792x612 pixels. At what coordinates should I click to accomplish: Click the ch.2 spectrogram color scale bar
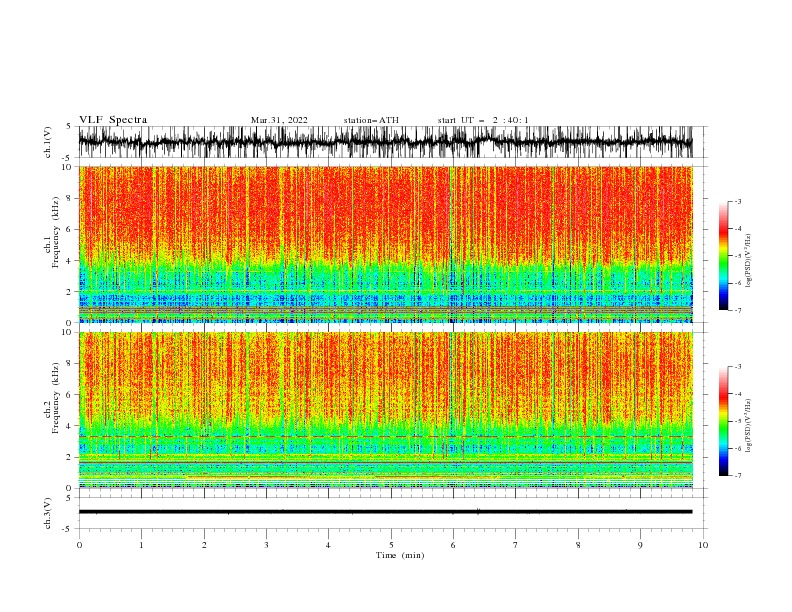[x=723, y=421]
